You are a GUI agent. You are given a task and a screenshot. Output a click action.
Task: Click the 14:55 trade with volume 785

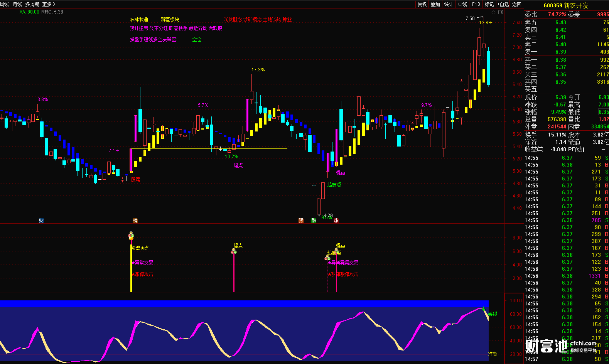tap(566, 220)
